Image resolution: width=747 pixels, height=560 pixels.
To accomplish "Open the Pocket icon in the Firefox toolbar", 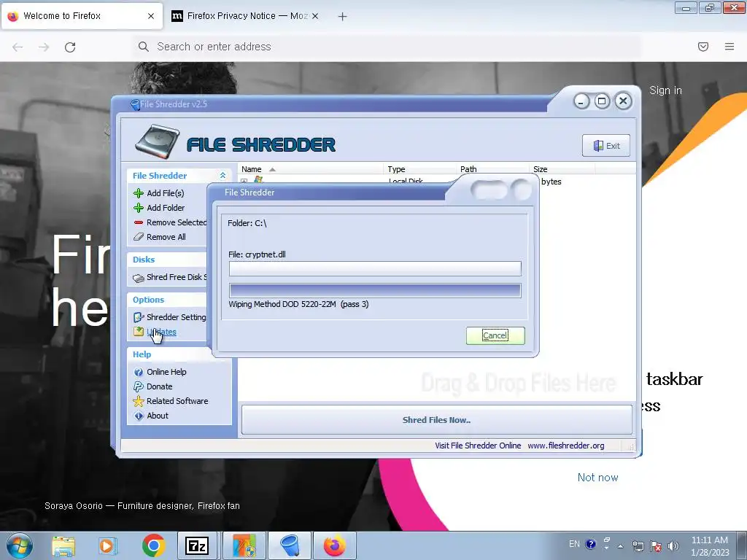I will 703,47.
